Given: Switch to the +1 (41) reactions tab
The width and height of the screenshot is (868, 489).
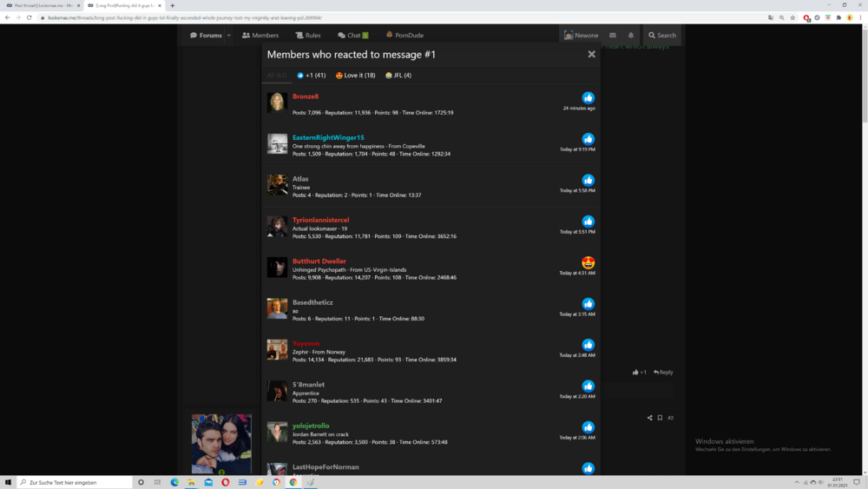Looking at the screenshot, I should pos(311,76).
